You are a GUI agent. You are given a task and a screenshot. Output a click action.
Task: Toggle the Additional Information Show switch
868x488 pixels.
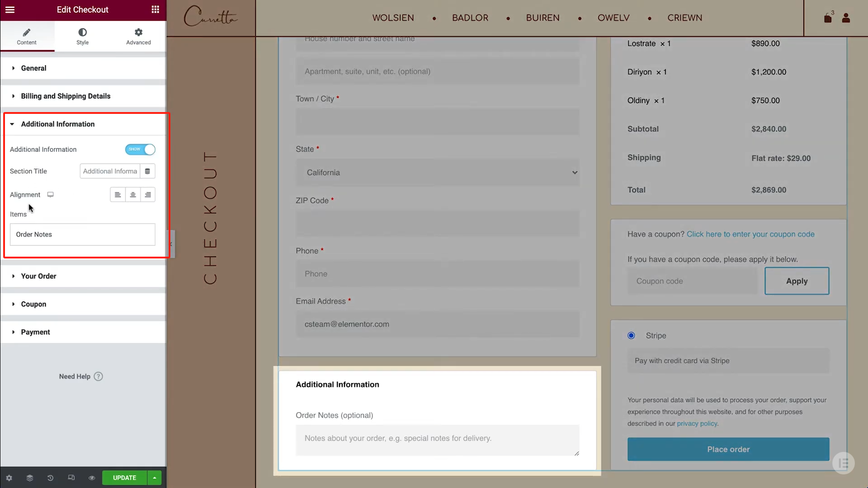(140, 149)
